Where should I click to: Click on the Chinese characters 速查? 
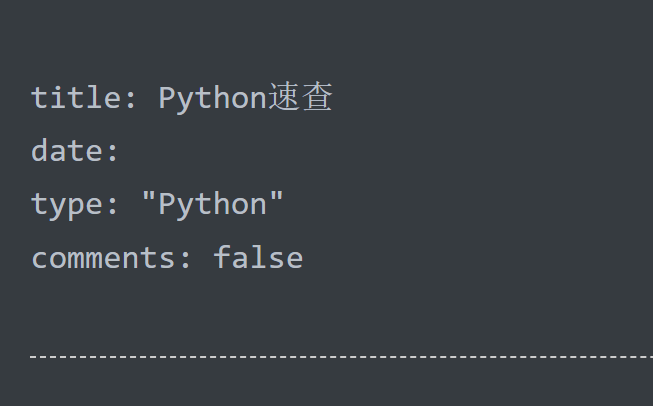point(300,98)
